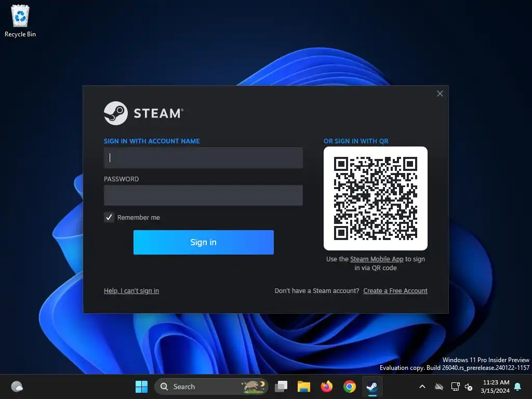Click Create a Free Account link

coord(395,291)
